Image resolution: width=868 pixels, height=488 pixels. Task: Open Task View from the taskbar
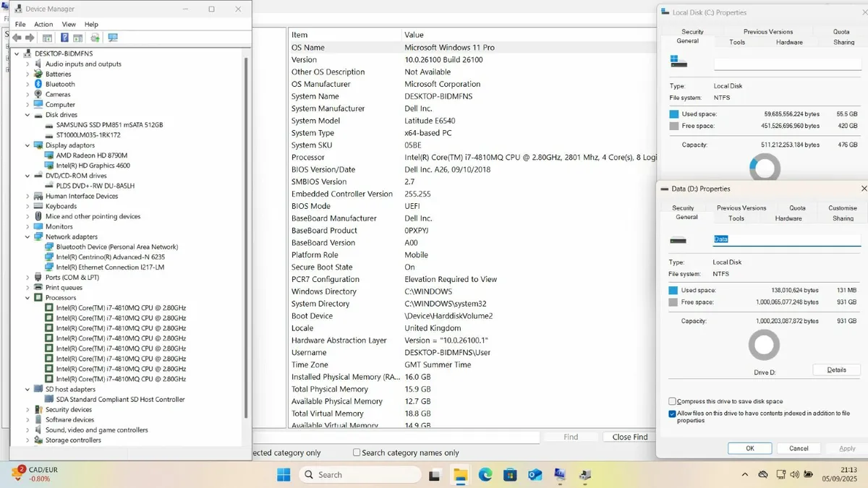[x=435, y=475]
